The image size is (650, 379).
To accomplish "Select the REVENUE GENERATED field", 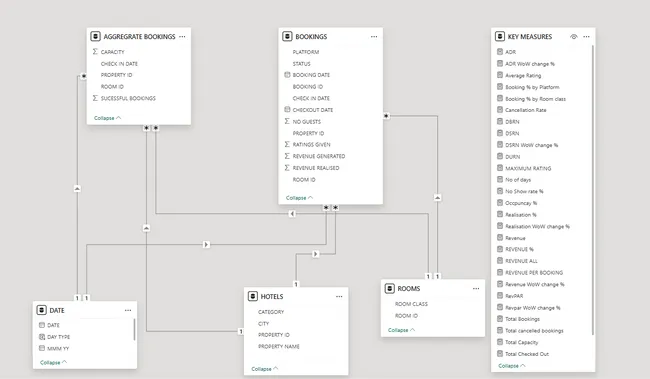I will [x=315, y=156].
